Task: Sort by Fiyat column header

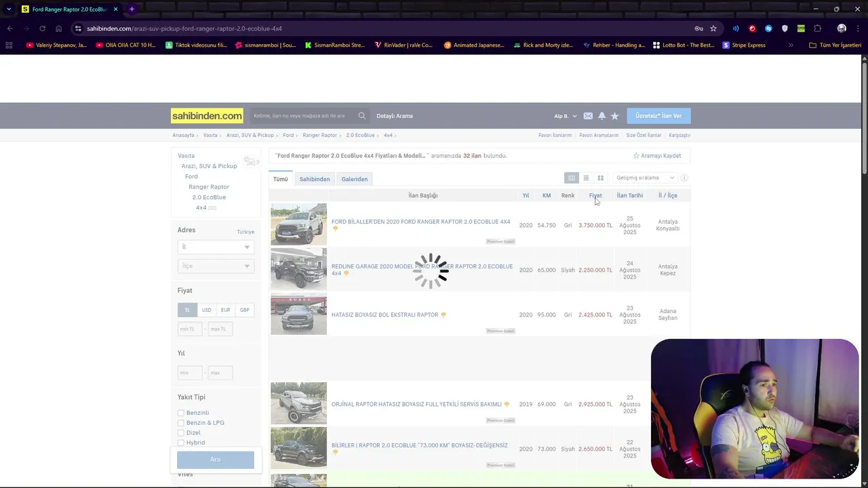Action: [595, 195]
